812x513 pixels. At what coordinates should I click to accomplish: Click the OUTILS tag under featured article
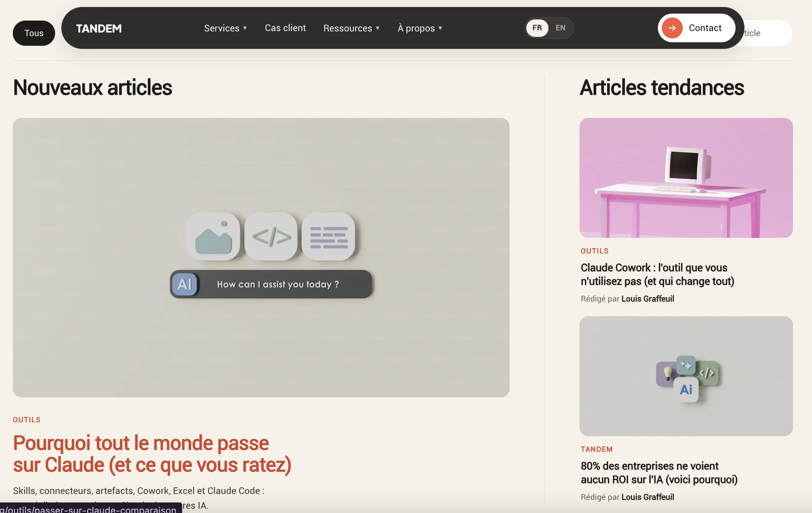(27, 419)
